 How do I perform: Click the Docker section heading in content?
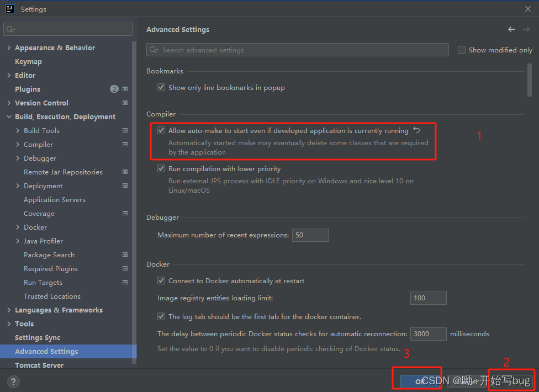[158, 264]
